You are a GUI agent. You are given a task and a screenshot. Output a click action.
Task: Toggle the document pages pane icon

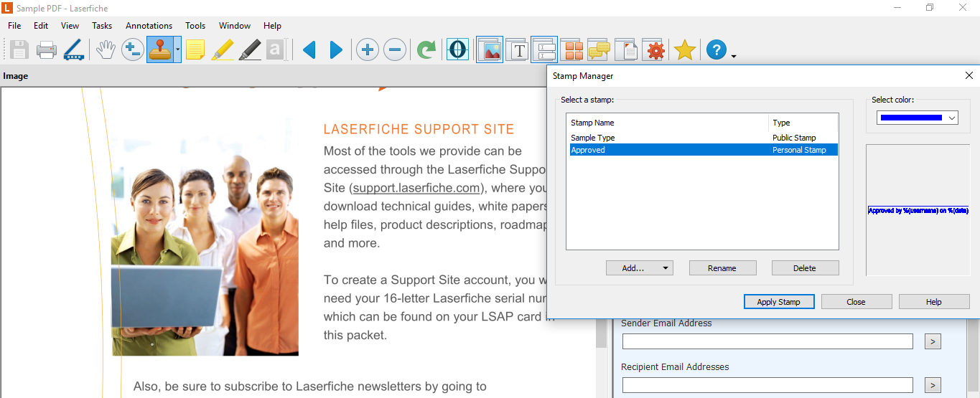click(x=626, y=49)
